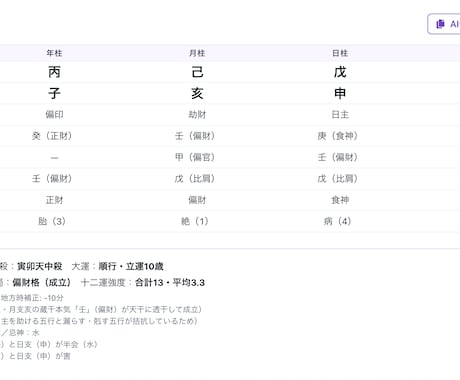460x380 pixels.
Task: Click the AI button with purple icon
Action: 444,24
